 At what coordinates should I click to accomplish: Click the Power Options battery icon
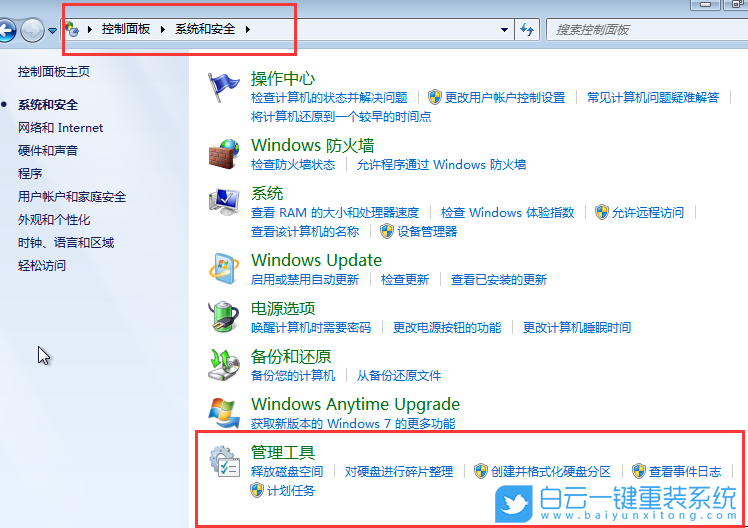click(x=223, y=316)
